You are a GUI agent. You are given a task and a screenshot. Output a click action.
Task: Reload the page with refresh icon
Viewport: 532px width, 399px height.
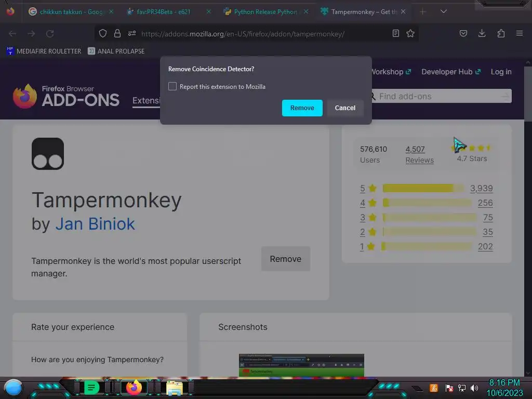click(x=50, y=34)
